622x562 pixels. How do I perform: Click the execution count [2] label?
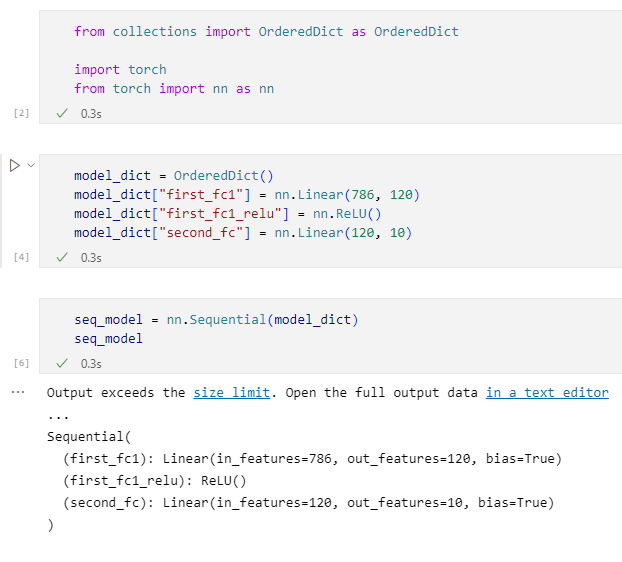21,114
